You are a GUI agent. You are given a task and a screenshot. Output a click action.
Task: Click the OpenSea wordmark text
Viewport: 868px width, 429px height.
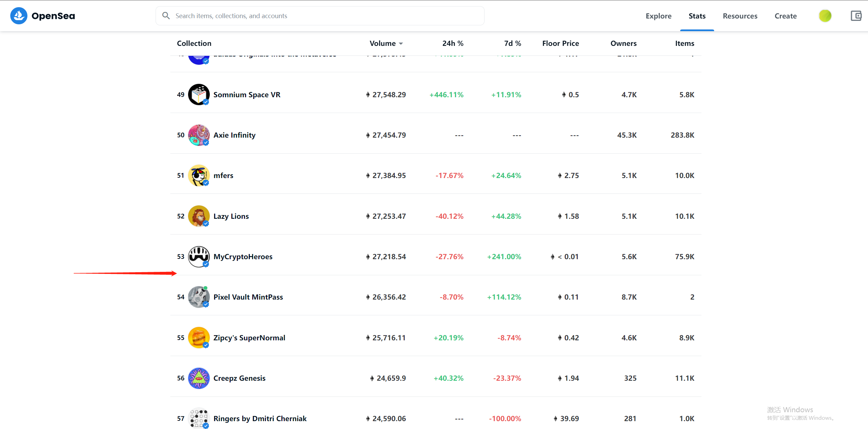pyautogui.click(x=53, y=16)
